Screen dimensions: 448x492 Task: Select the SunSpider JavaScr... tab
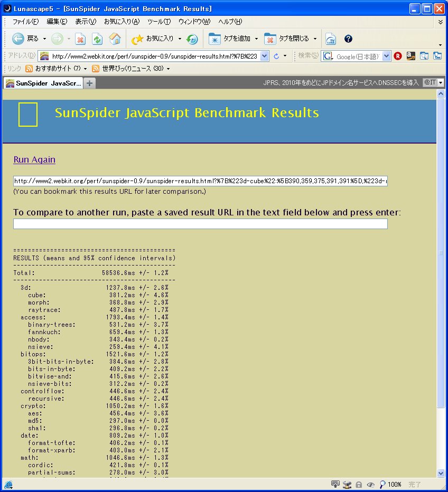click(x=43, y=83)
